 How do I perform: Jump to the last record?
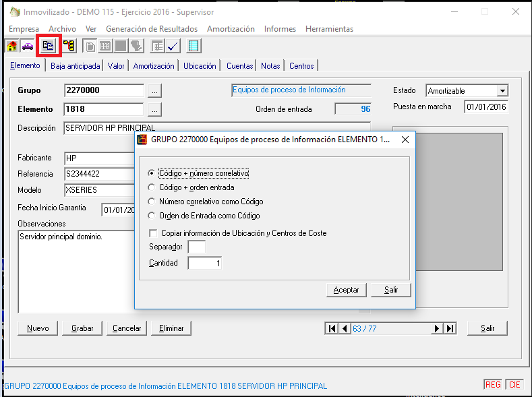(x=450, y=328)
